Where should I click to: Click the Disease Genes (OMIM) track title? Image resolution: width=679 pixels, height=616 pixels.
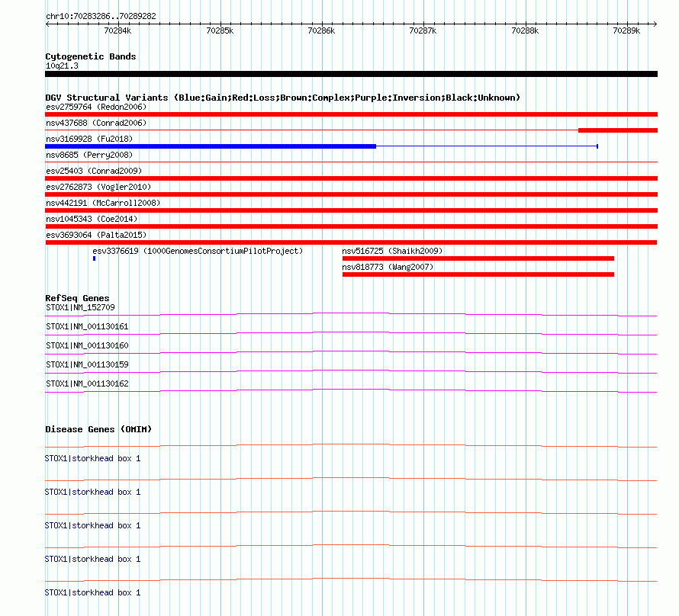point(98,429)
